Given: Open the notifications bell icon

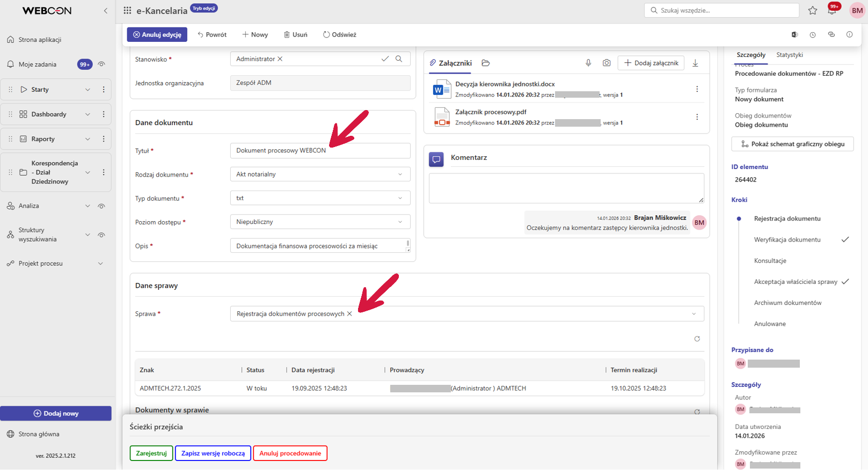Looking at the screenshot, I should 832,11.
